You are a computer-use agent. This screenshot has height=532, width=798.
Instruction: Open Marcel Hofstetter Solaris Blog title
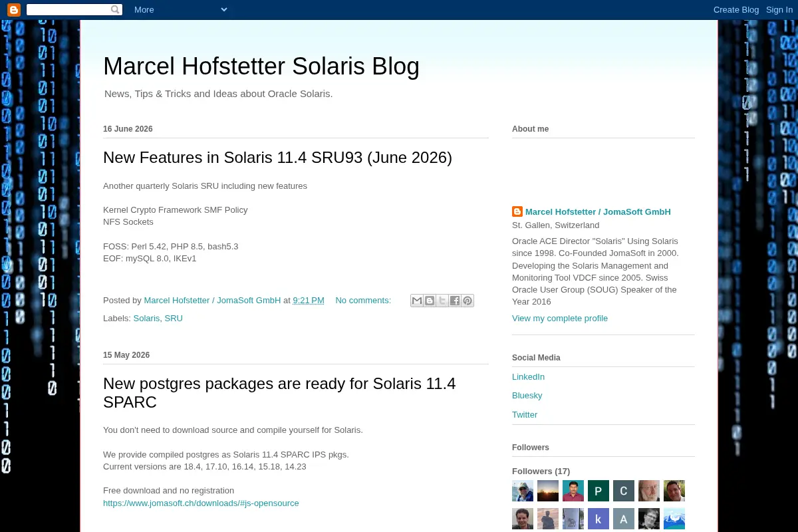pyautogui.click(x=261, y=66)
